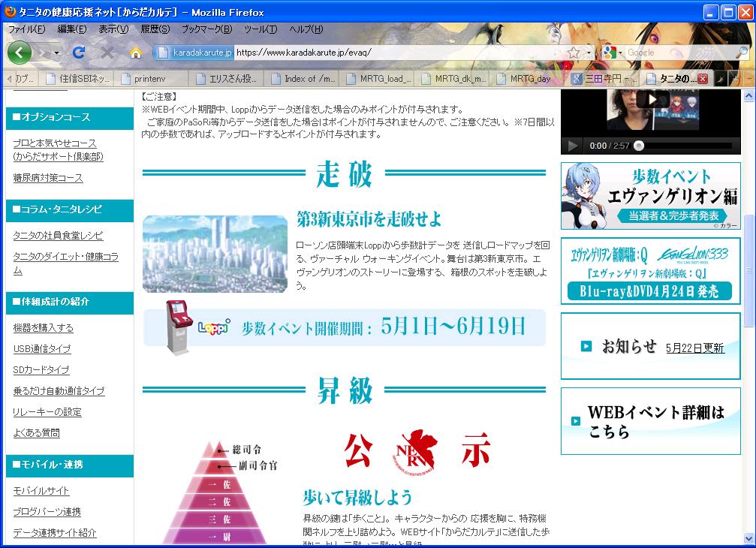756x548 pixels.
Task: Open よくある質問 link
Action: [x=36, y=433]
